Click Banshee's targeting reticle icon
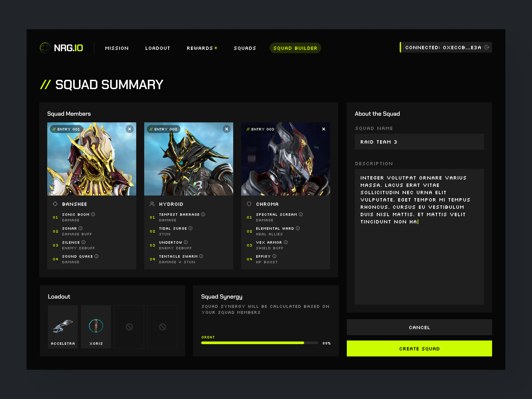 pos(55,204)
